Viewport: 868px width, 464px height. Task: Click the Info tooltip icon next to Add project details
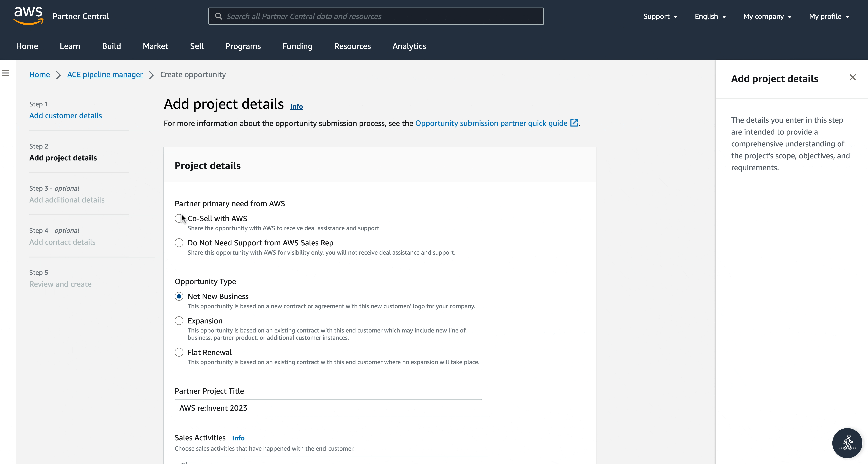296,106
